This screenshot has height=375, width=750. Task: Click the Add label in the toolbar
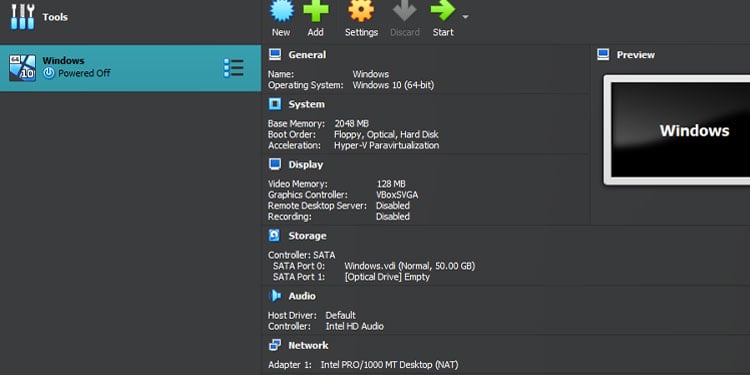click(x=315, y=33)
